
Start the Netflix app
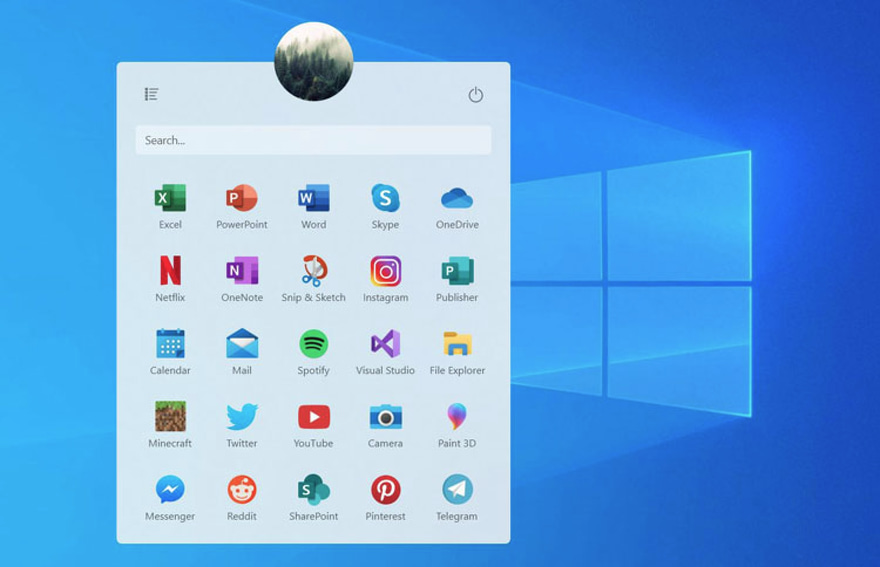[x=170, y=271]
